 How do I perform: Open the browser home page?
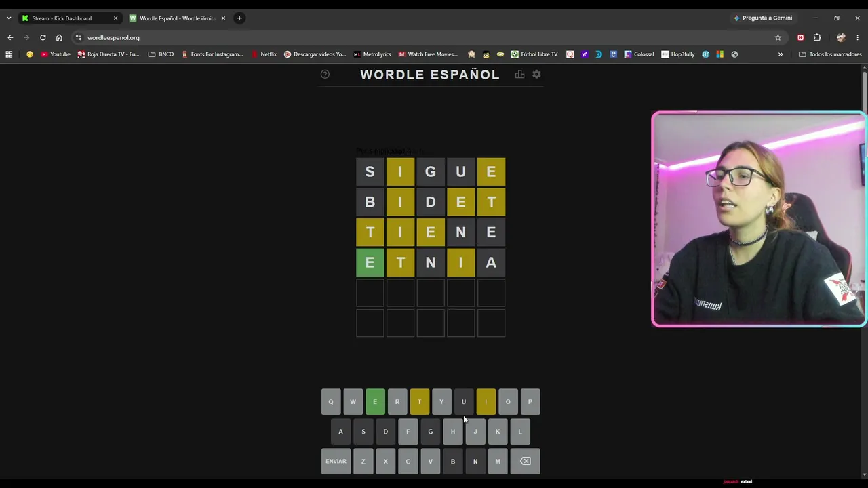click(x=59, y=37)
